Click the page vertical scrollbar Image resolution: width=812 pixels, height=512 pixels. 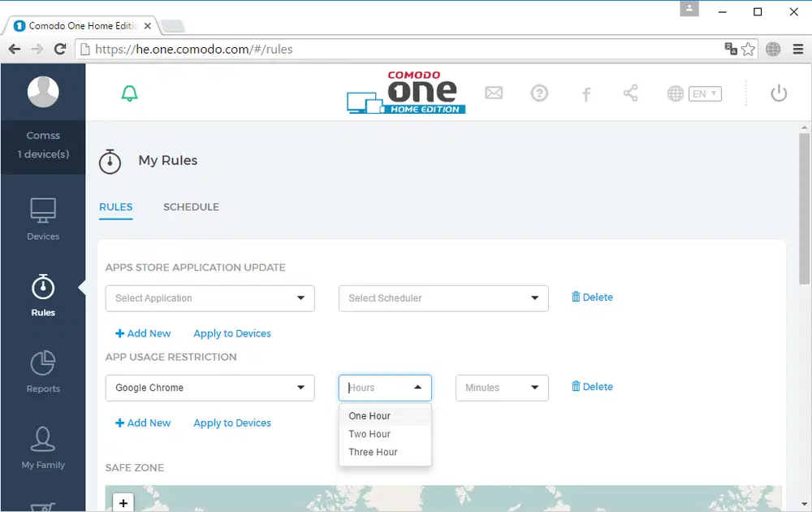[804, 208]
